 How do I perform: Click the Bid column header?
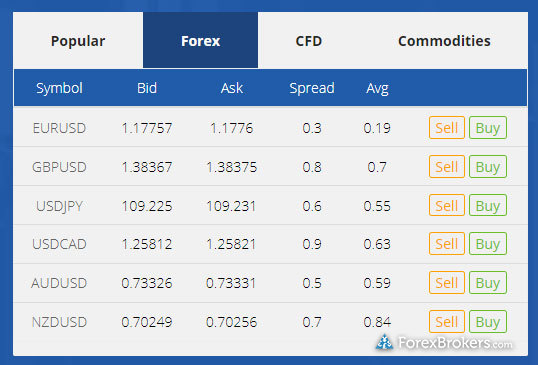click(147, 88)
